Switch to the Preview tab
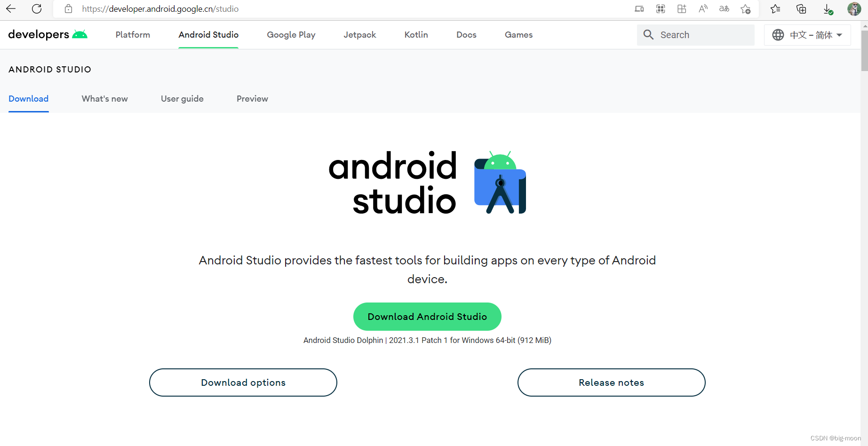 (252, 98)
